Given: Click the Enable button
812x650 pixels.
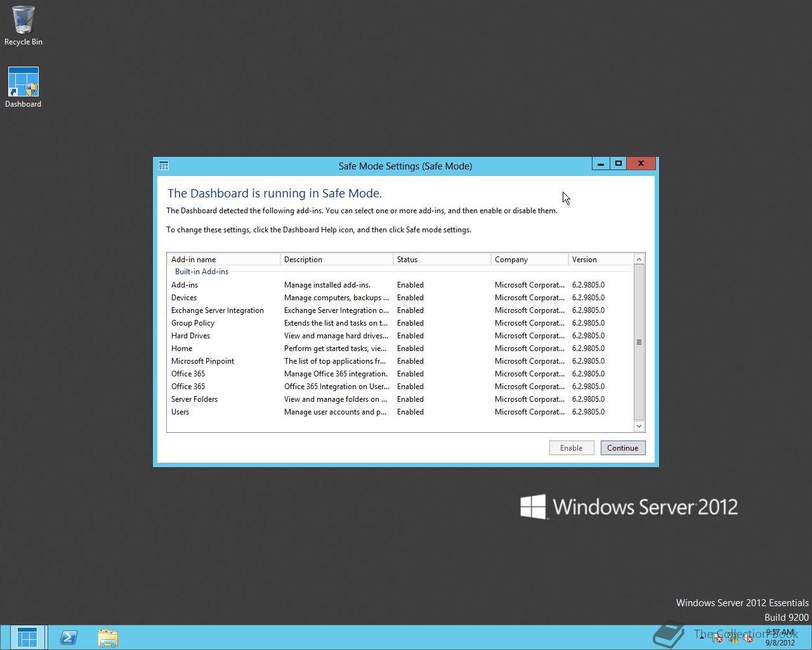Looking at the screenshot, I should [571, 448].
